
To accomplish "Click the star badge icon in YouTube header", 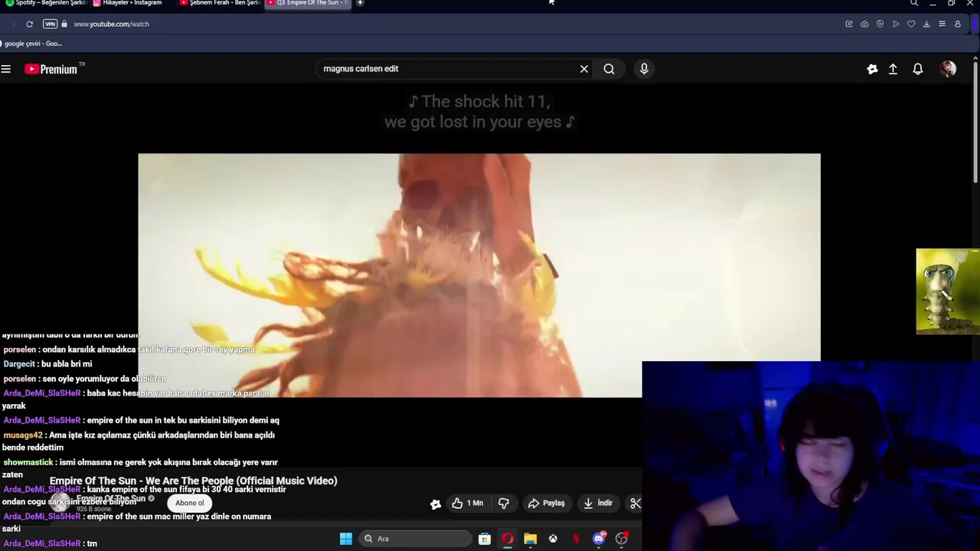I will [x=872, y=69].
